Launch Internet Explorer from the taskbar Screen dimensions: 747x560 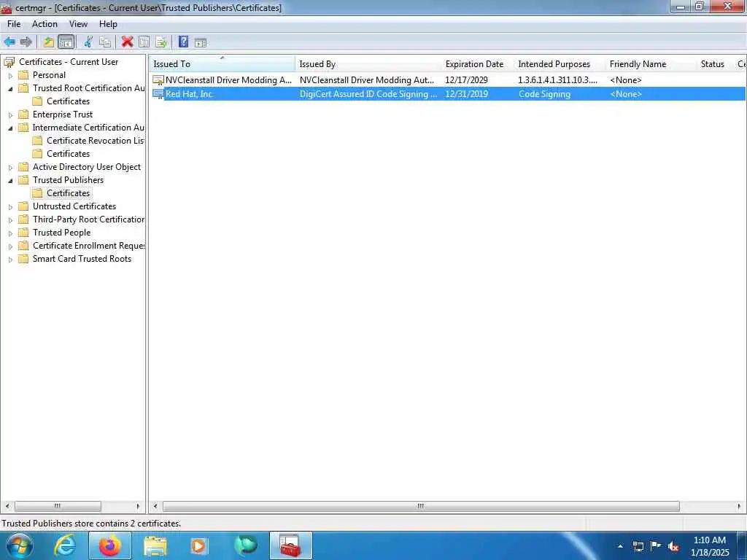click(65, 545)
